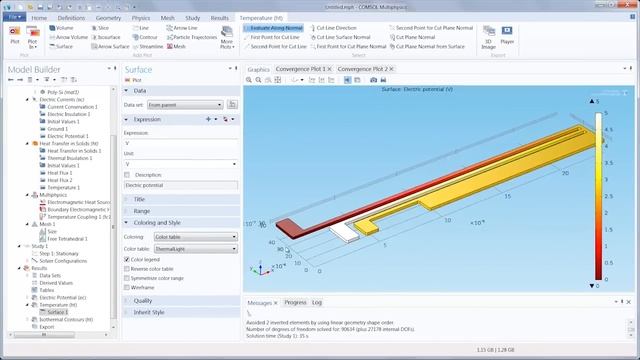This screenshot has height=360, width=640.
Task: Open the Coloring dropdown
Action: [x=196, y=237]
